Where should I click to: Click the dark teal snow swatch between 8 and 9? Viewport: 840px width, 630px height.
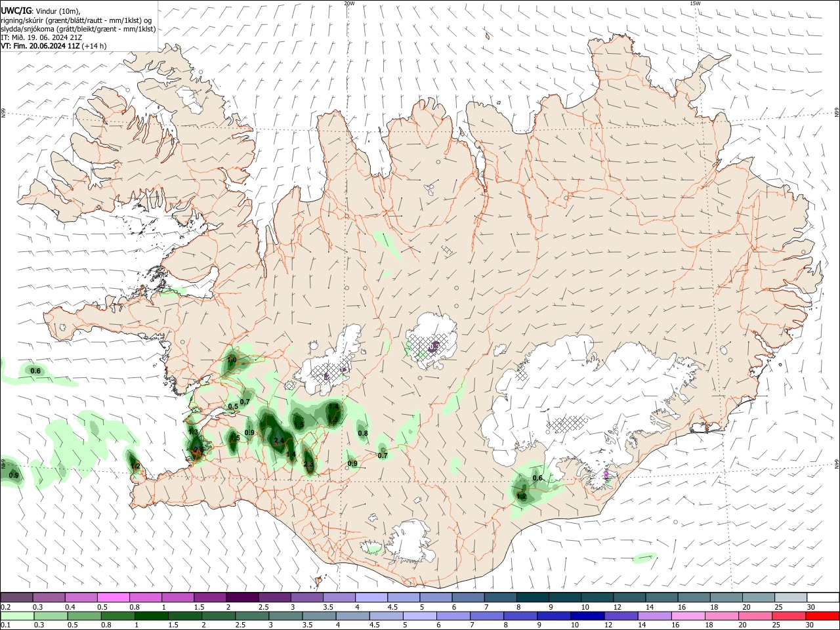(532, 597)
